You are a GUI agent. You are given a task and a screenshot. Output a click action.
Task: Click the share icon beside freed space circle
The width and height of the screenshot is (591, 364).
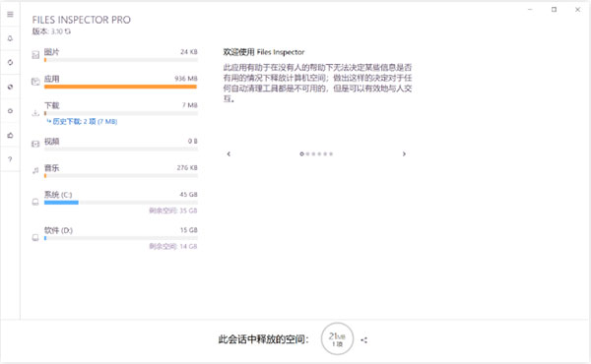coord(363,340)
